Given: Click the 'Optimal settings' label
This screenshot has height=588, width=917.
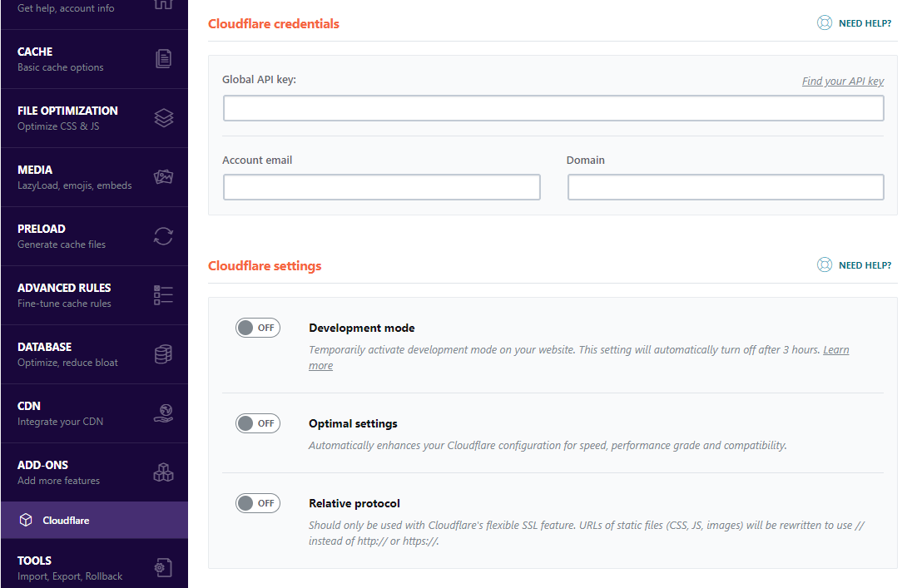Looking at the screenshot, I should click(x=353, y=424).
